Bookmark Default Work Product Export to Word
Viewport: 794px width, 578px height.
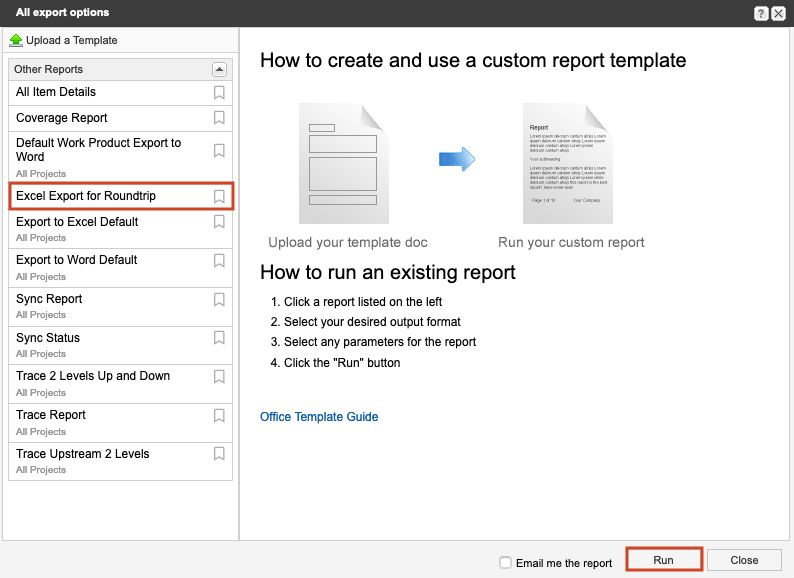219,150
